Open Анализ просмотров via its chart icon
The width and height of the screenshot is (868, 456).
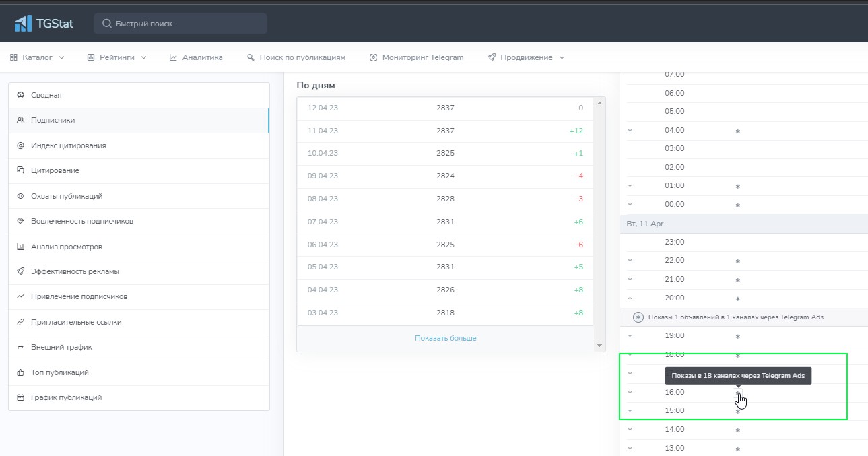point(20,247)
